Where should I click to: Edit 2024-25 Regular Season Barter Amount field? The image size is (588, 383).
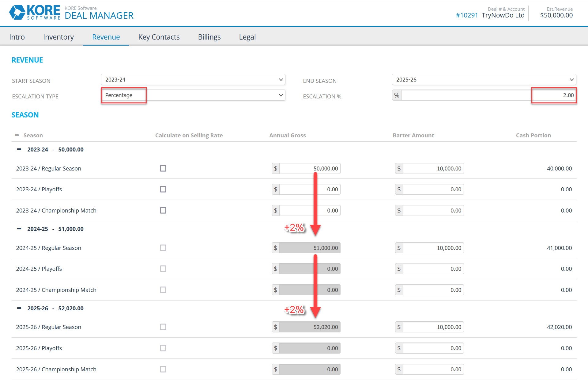(433, 248)
